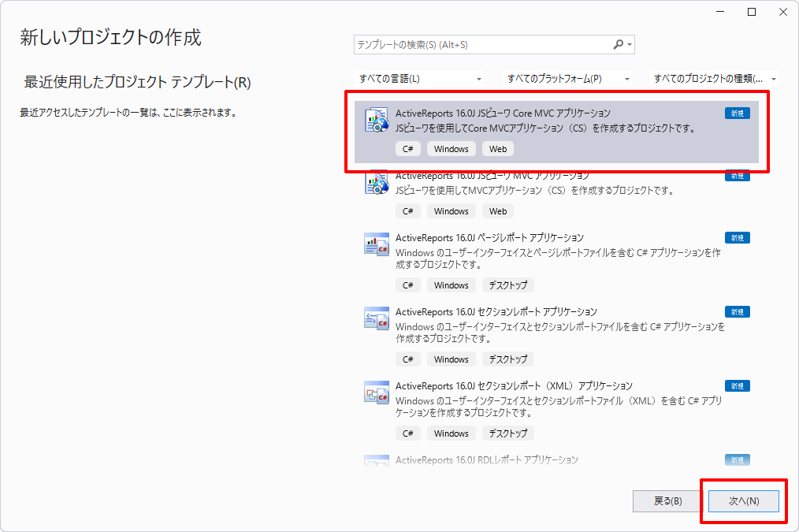This screenshot has width=799, height=532.
Task: Click the JS Viewer Core MVC template icon
Action: (377, 121)
